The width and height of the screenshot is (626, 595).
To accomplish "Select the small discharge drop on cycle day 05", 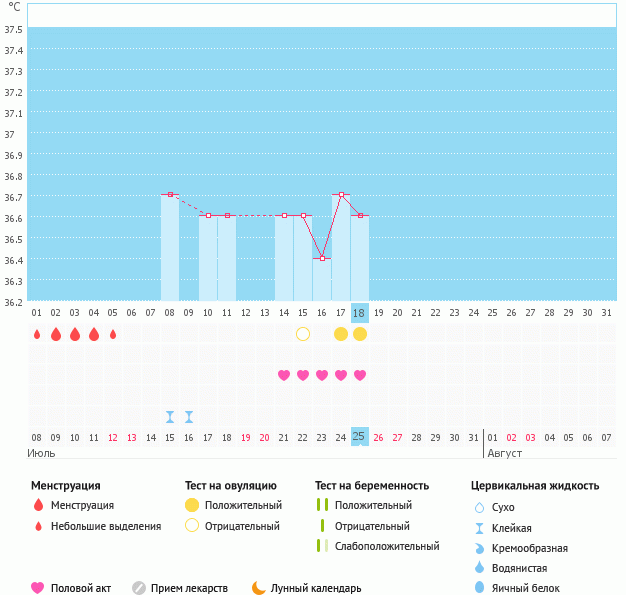I will (113, 334).
